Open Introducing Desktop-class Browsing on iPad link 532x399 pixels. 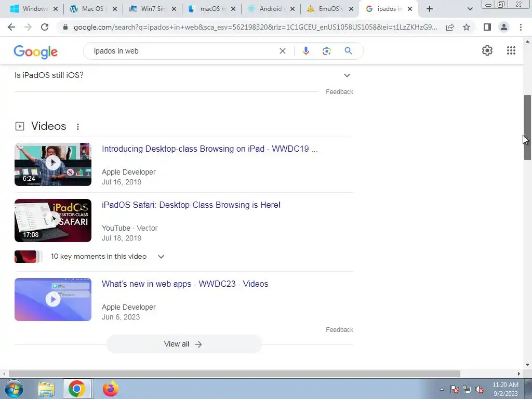tap(210, 149)
